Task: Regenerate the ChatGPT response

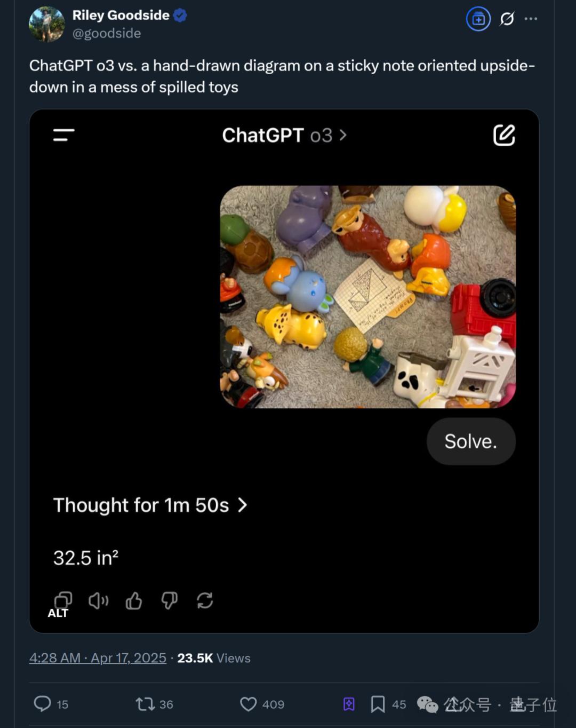Action: (205, 600)
